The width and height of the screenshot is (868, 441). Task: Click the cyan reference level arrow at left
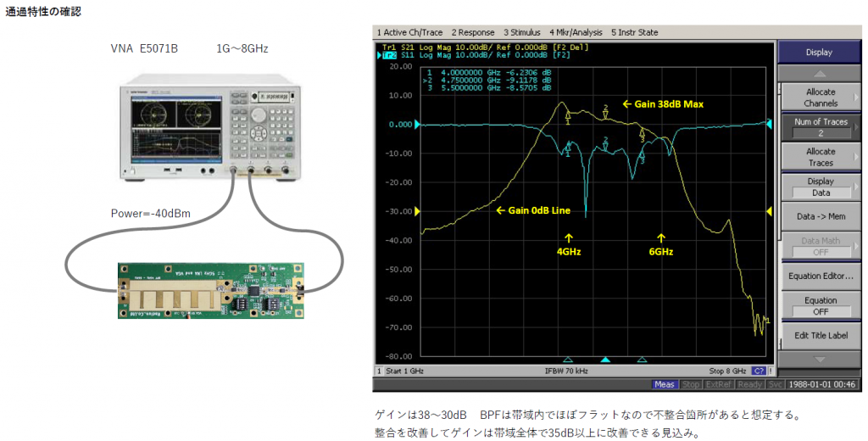[x=416, y=125]
